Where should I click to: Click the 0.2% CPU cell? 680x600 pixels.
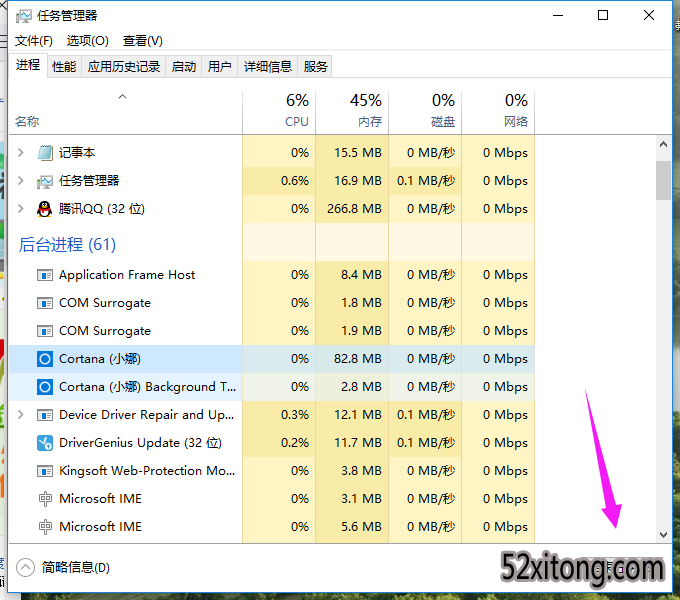point(279,443)
